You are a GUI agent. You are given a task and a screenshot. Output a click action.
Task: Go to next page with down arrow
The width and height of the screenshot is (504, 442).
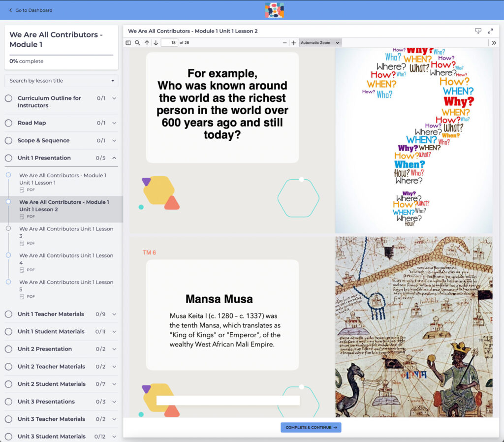tap(156, 43)
